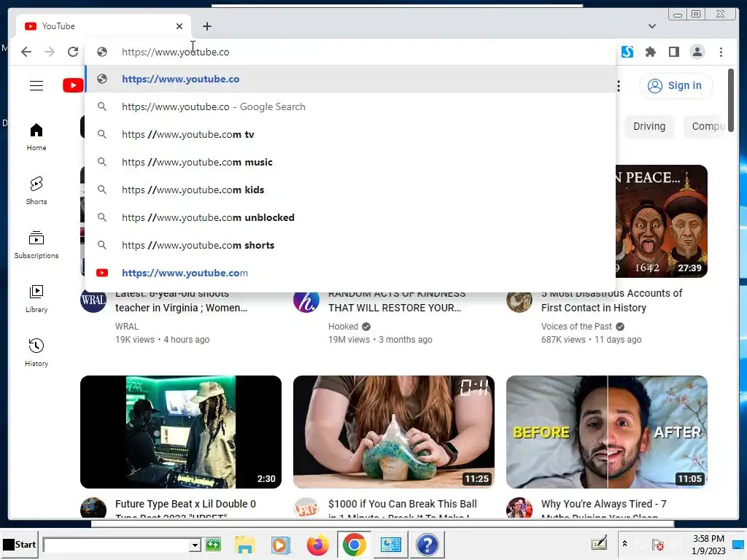The height and width of the screenshot is (560, 747).
Task: Open the Chrome three-dot menu
Action: point(721,52)
